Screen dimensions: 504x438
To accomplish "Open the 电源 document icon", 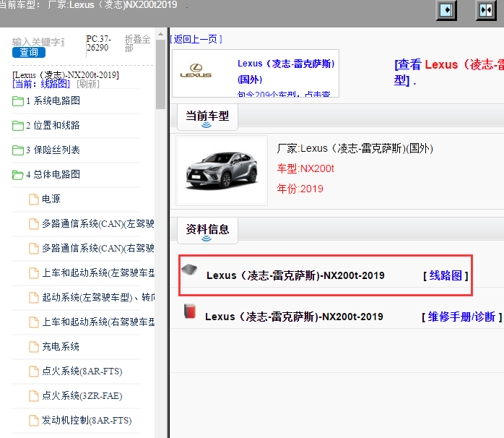I will (34, 199).
